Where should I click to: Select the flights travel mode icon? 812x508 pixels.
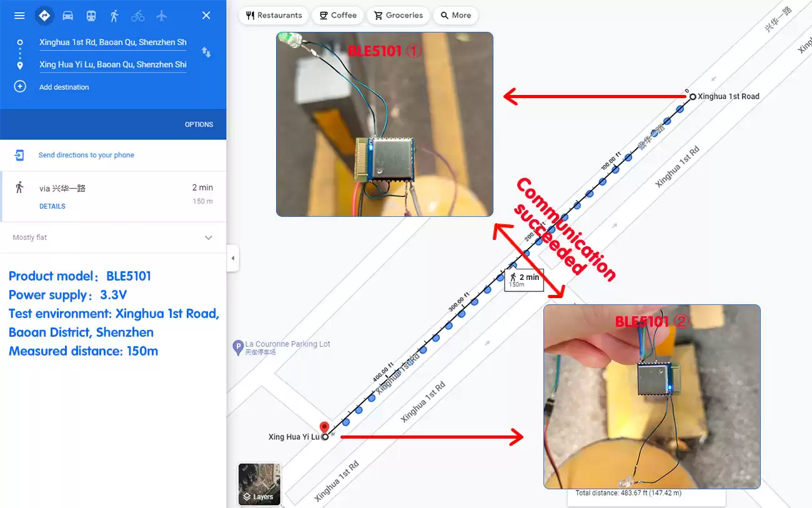tap(161, 15)
